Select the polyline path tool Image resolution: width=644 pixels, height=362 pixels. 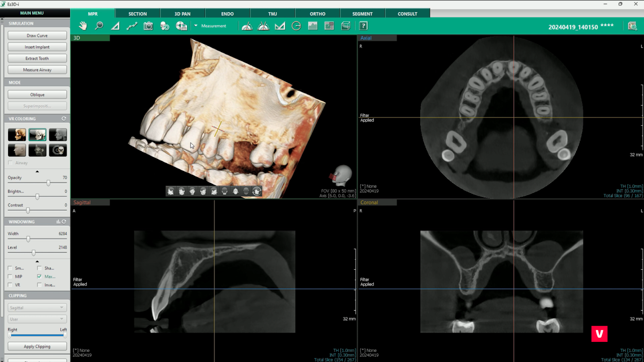pyautogui.click(x=132, y=26)
